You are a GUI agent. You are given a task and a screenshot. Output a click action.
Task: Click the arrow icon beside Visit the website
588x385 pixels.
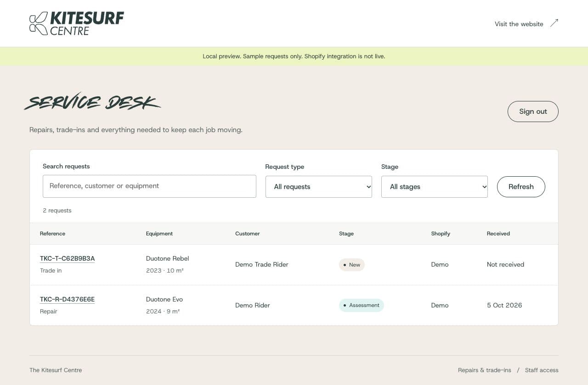(554, 23)
